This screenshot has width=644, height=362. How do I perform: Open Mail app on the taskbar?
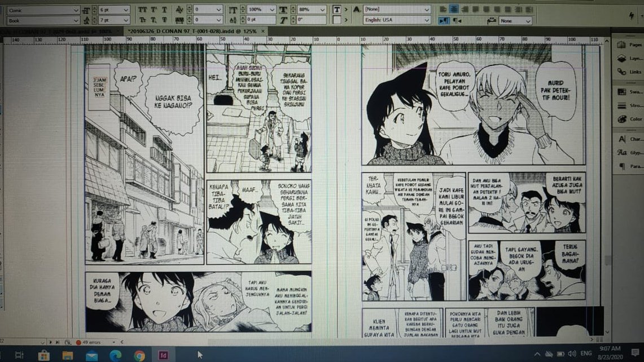click(91, 355)
